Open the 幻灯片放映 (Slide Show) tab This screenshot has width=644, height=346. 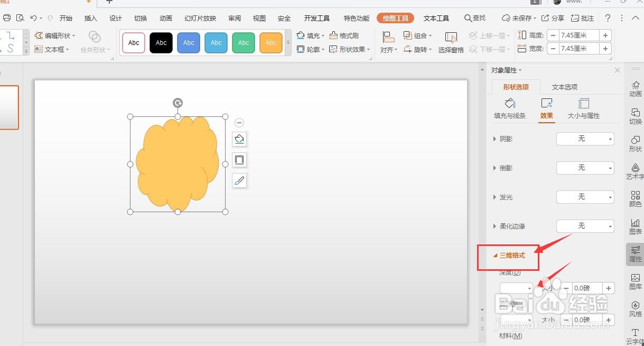[200, 18]
